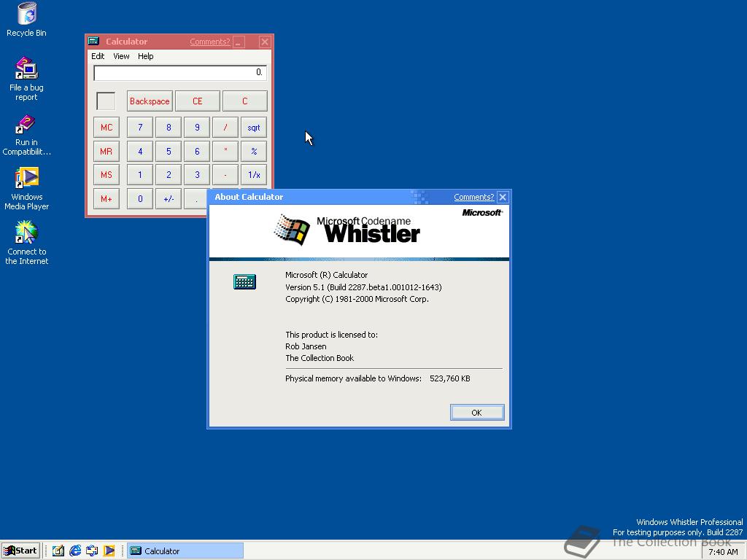Select the Calculator taskbar button

[x=185, y=551]
